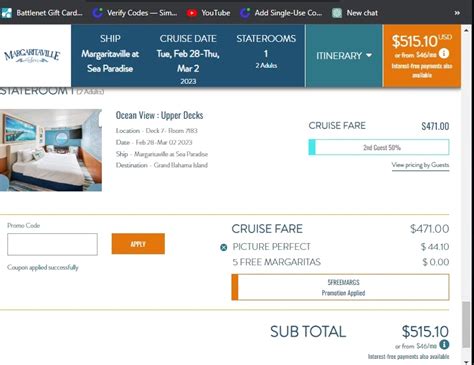Click the 5FREEMARGS Promotion Applied box
This screenshot has width=474, height=365.
click(x=340, y=287)
